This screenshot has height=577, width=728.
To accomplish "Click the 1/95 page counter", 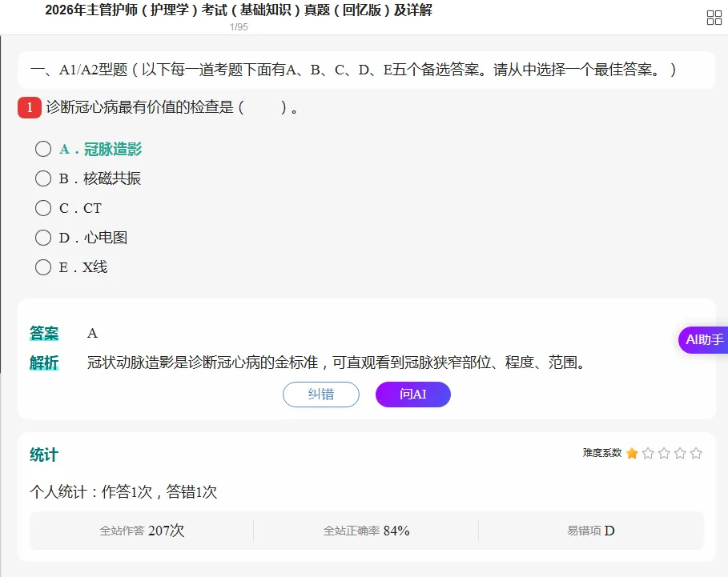I will pos(239,27).
